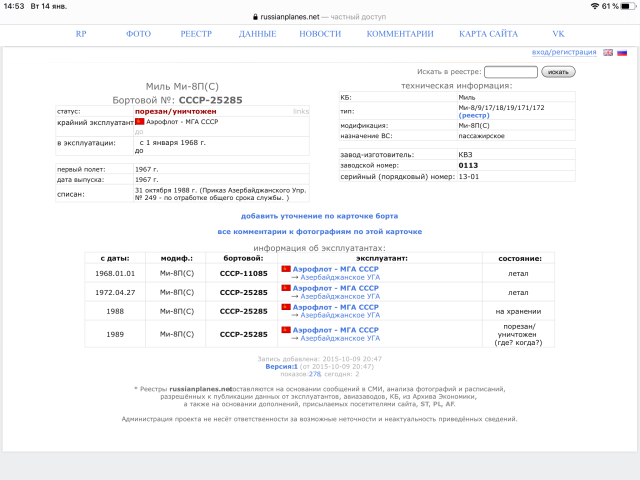Select the на хранении state cell

click(x=518, y=311)
